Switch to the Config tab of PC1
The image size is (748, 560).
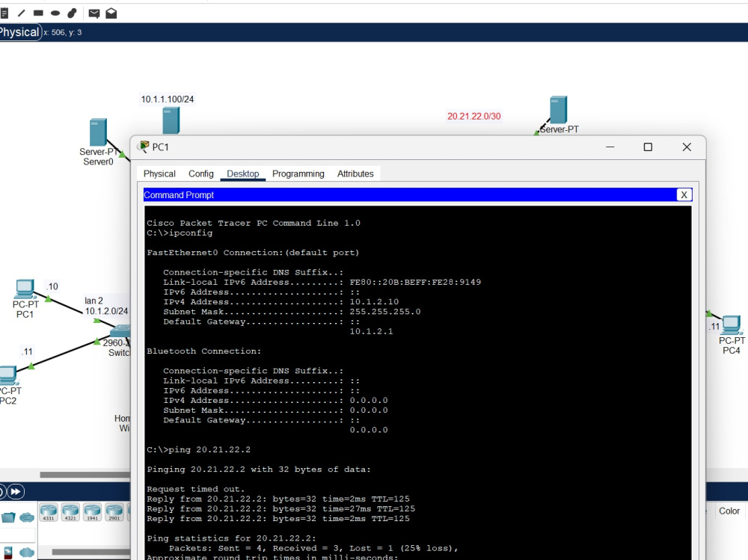[x=200, y=173]
